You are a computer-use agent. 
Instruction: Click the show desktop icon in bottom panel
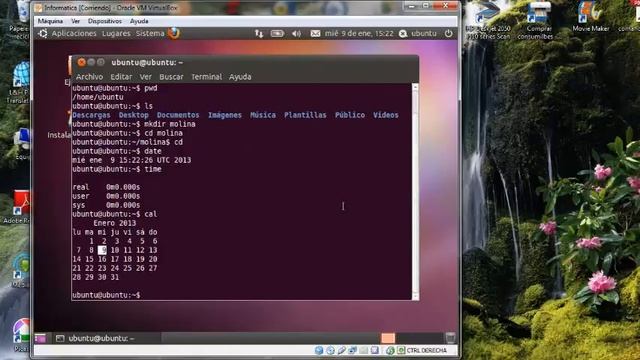[40, 338]
